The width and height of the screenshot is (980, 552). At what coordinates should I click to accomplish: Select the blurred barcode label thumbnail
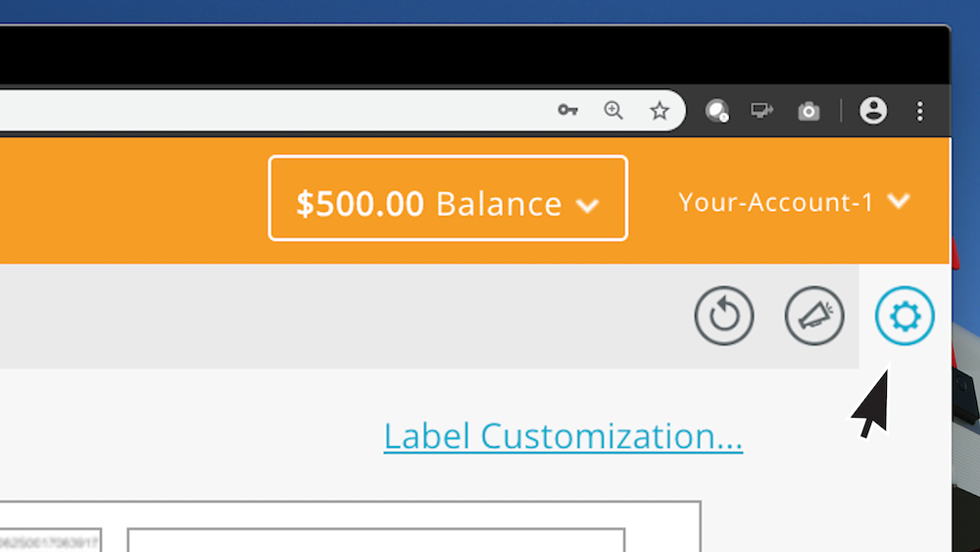pyautogui.click(x=49, y=540)
